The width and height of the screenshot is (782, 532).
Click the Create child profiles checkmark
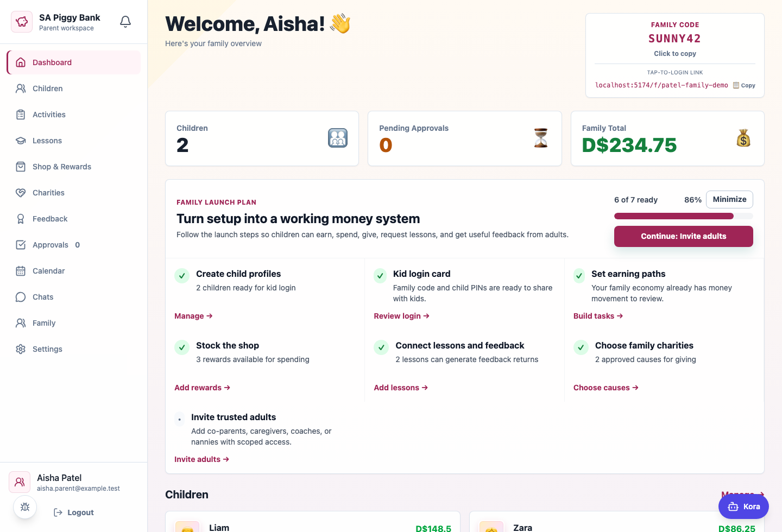click(x=182, y=275)
